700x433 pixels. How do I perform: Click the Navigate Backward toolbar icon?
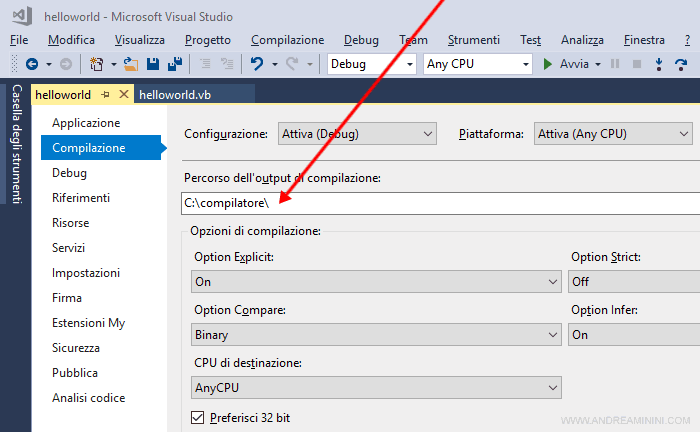[x=32, y=64]
